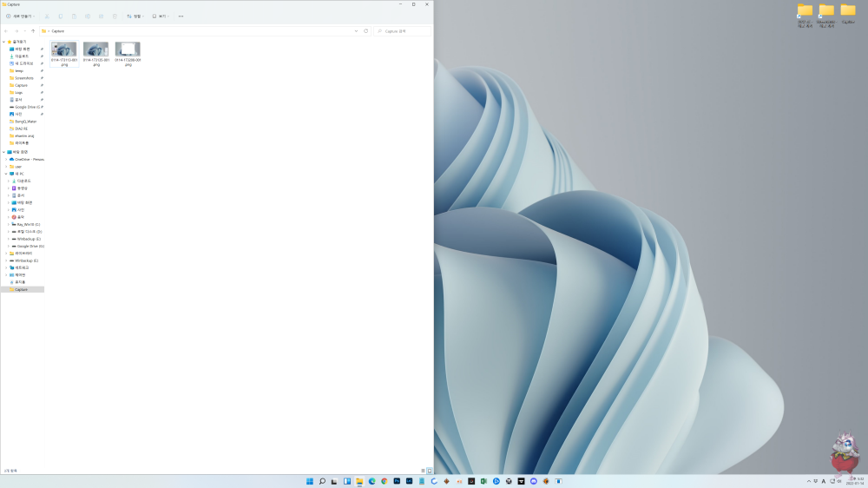The height and width of the screenshot is (488, 868).
Task: Open the 새로 만들기 (New) dropdown
Action: pos(21,16)
